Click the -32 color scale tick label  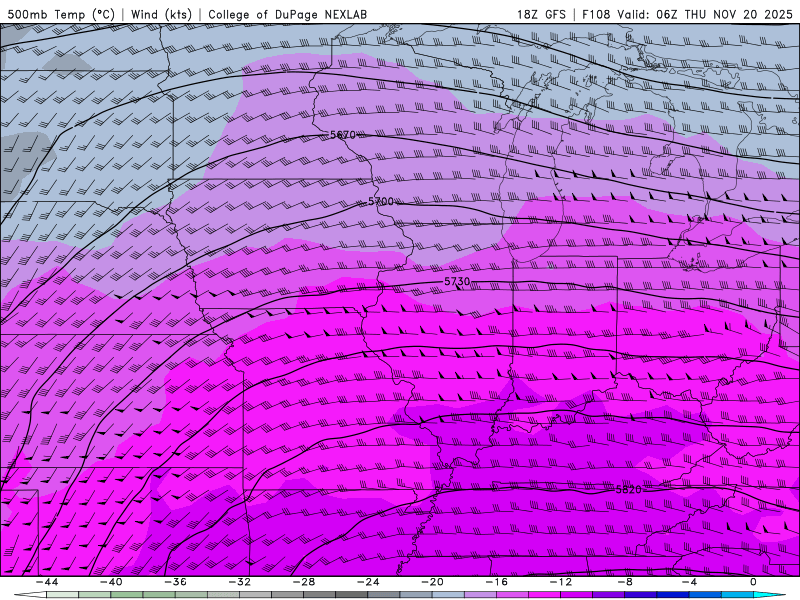pos(240,582)
